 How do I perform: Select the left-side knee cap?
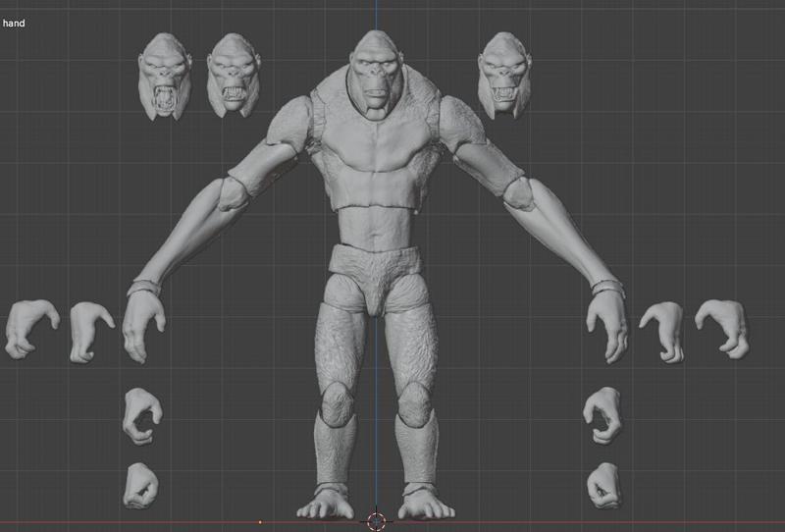(338, 404)
